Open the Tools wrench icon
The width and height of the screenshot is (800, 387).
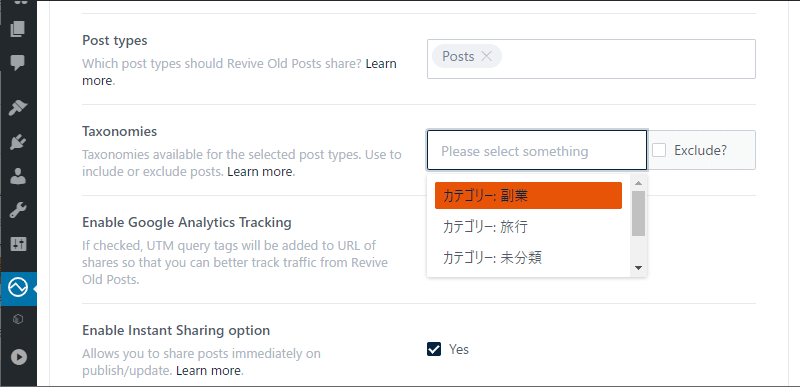point(18,210)
